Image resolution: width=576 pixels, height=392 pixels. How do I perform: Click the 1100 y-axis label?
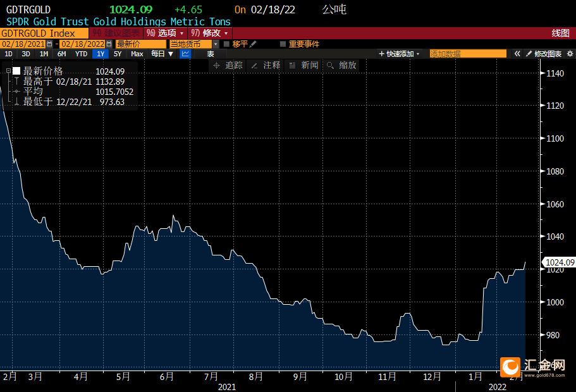555,138
